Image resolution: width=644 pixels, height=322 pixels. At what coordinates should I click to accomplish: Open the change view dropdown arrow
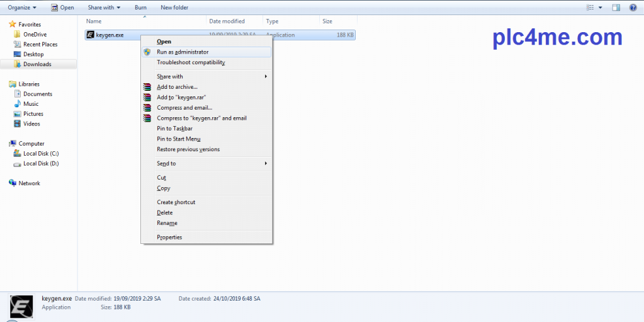pos(601,8)
